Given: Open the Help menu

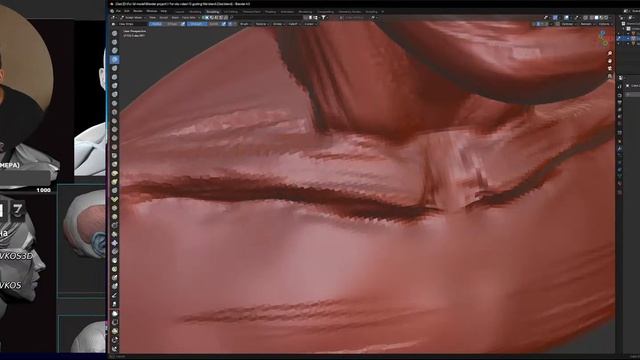Looking at the screenshot, I should (164, 11).
